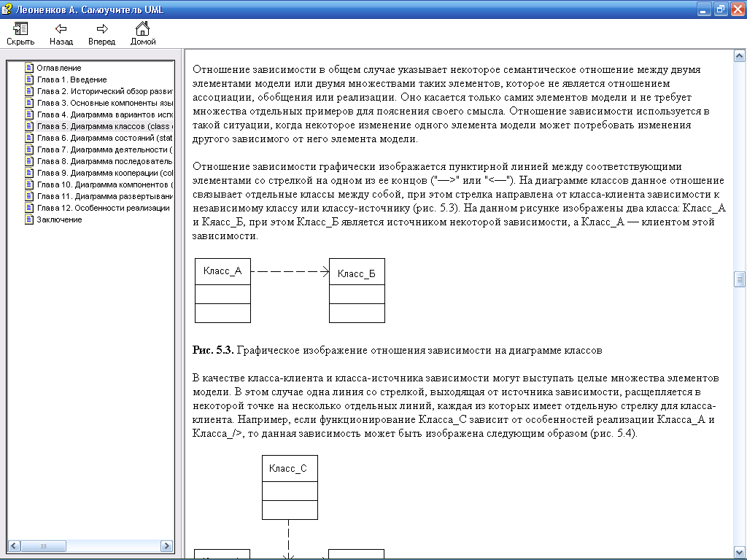Click the contents tree horizontal scroll thumb
The width and height of the screenshot is (747, 560).
[43, 545]
